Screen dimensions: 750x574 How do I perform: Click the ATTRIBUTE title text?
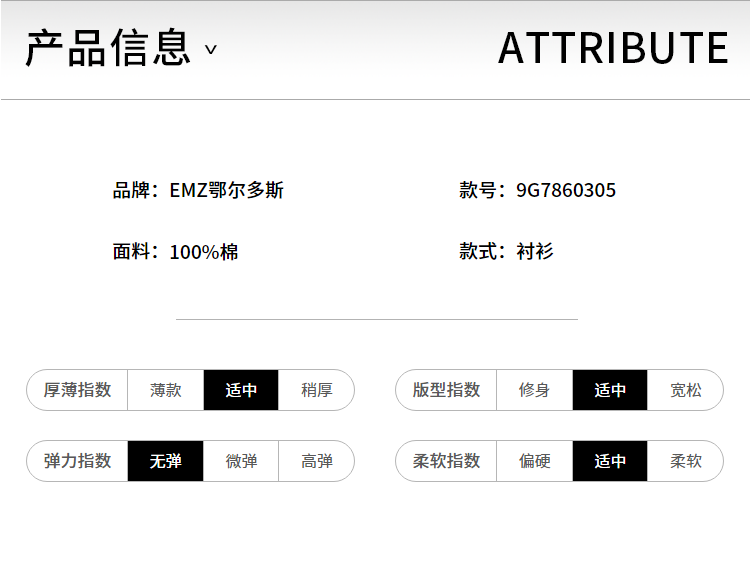[613, 47]
